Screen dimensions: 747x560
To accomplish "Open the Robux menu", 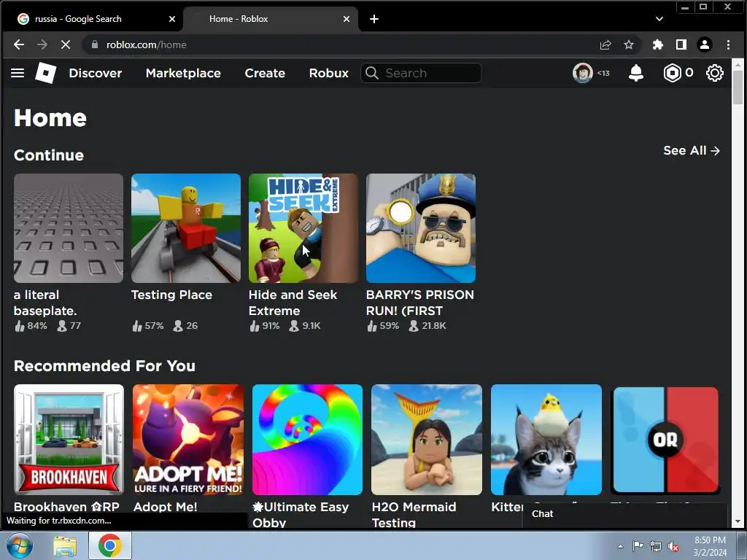I will tap(329, 73).
